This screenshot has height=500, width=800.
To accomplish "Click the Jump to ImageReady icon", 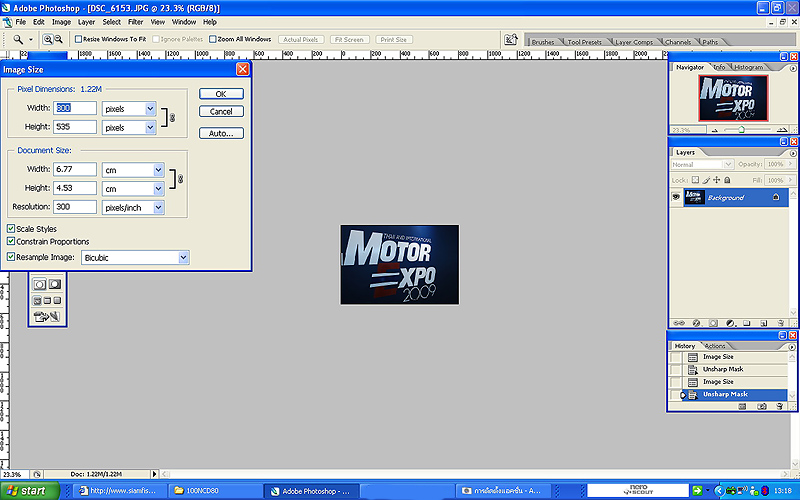I will (x=46, y=317).
